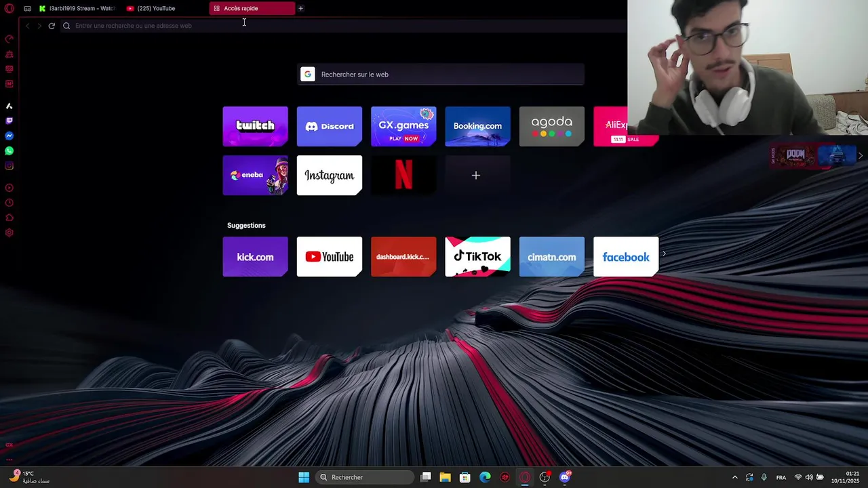Open Task View on the taskbar
868x488 pixels.
[426, 477]
